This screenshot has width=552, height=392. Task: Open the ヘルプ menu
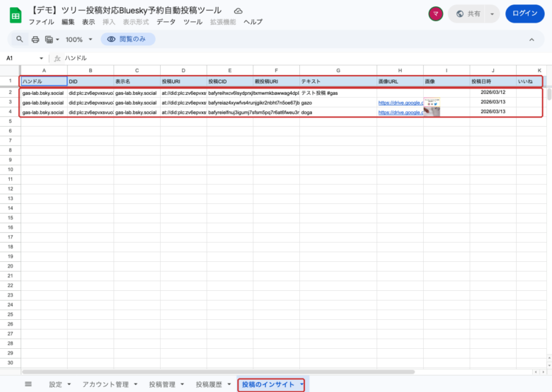click(x=253, y=22)
